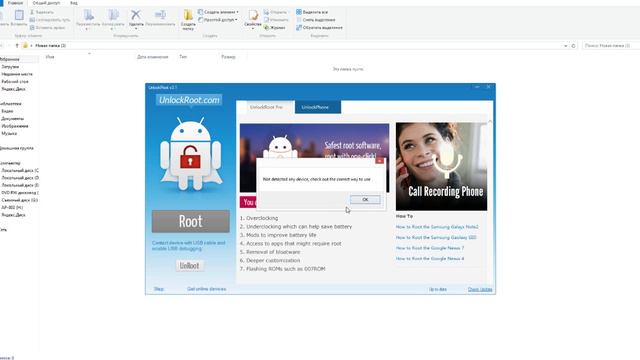640x360 pixels.
Task: Open How to Root Samsung Galaxy SIII link
Action: [x=436, y=238]
